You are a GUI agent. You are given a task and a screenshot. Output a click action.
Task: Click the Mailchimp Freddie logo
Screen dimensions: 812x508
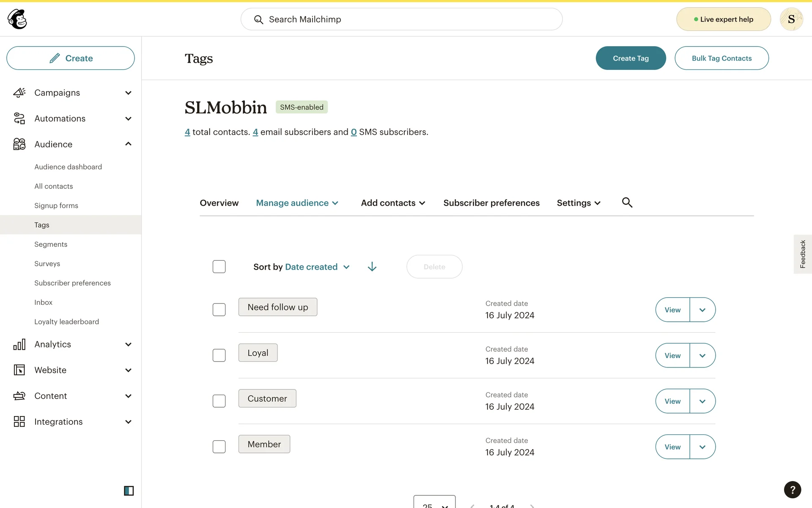(x=17, y=19)
